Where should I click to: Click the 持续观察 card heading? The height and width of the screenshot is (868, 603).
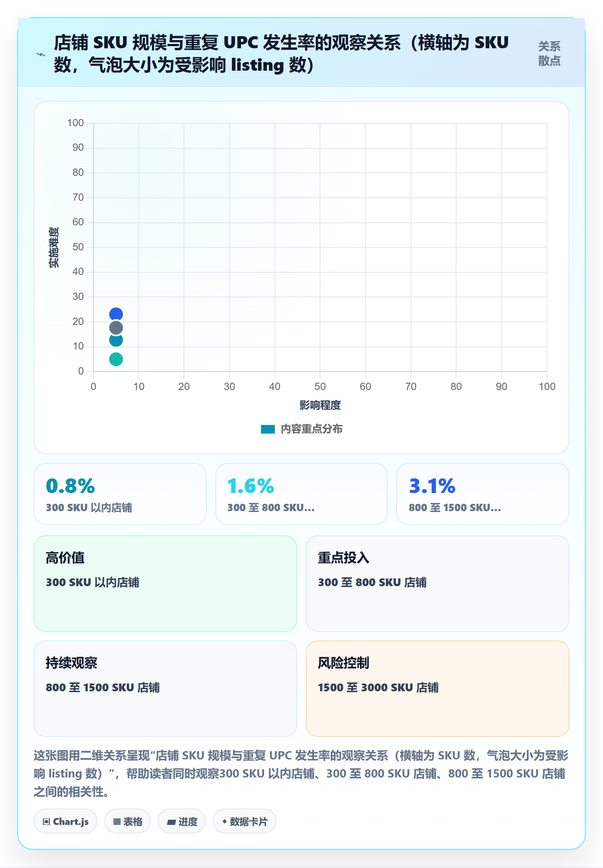point(71,663)
